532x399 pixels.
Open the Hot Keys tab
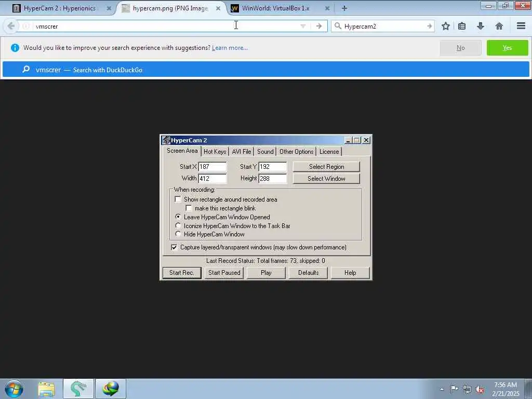215,151
